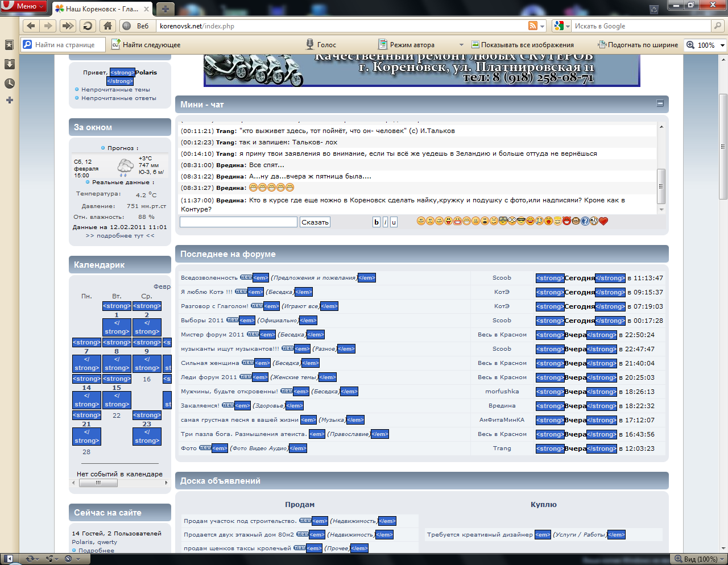Screen dimensions: 728x565
Task: Toggle Режим автора author mode
Action: [x=407, y=45]
